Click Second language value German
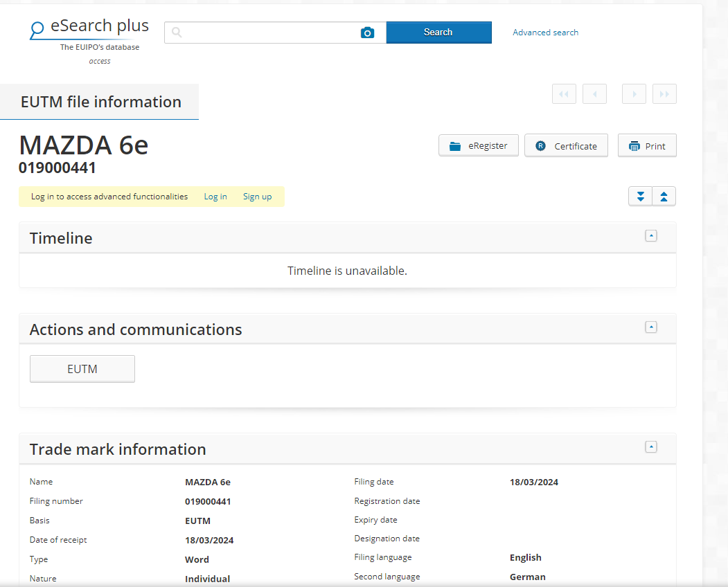Image resolution: width=728 pixels, height=587 pixels. click(x=527, y=577)
